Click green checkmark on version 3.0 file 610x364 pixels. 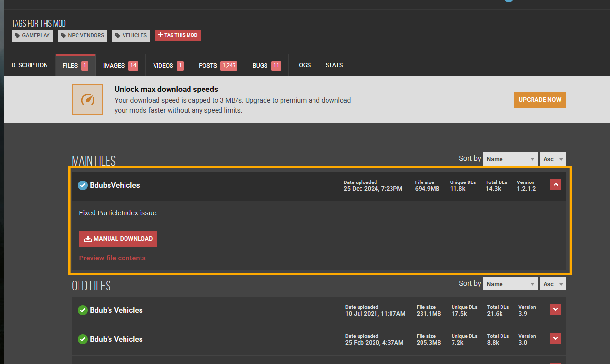tap(83, 339)
